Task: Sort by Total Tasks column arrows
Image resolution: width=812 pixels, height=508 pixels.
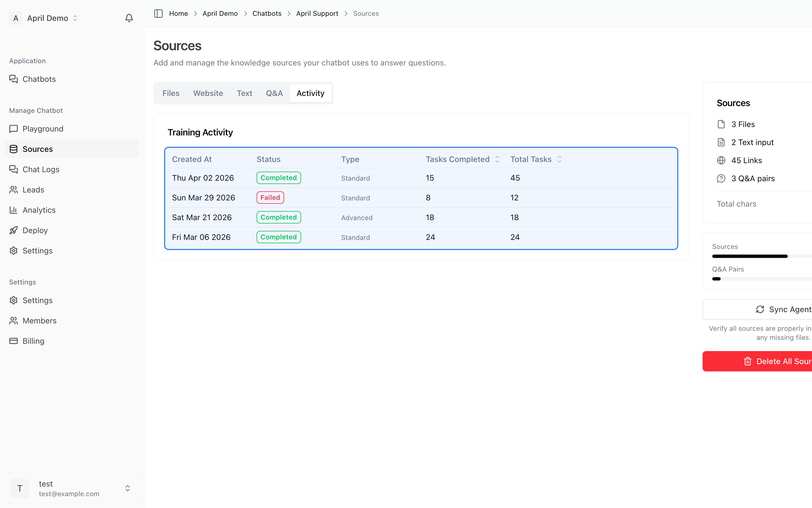Action: 559,159
